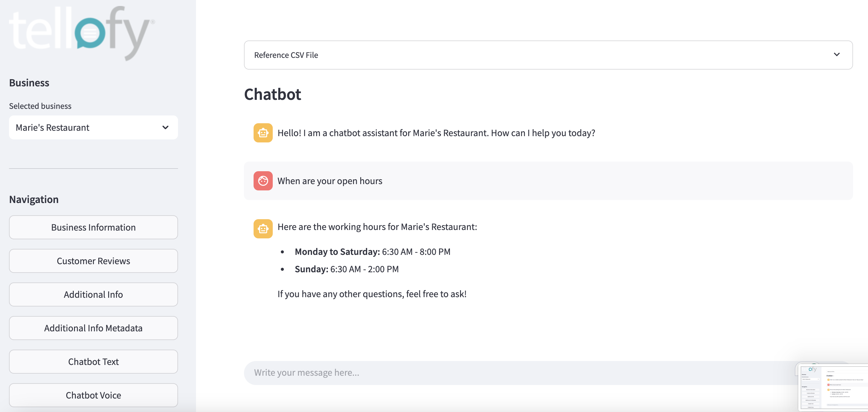Click the chevron on Marie's Restaurant selector

coord(165,127)
